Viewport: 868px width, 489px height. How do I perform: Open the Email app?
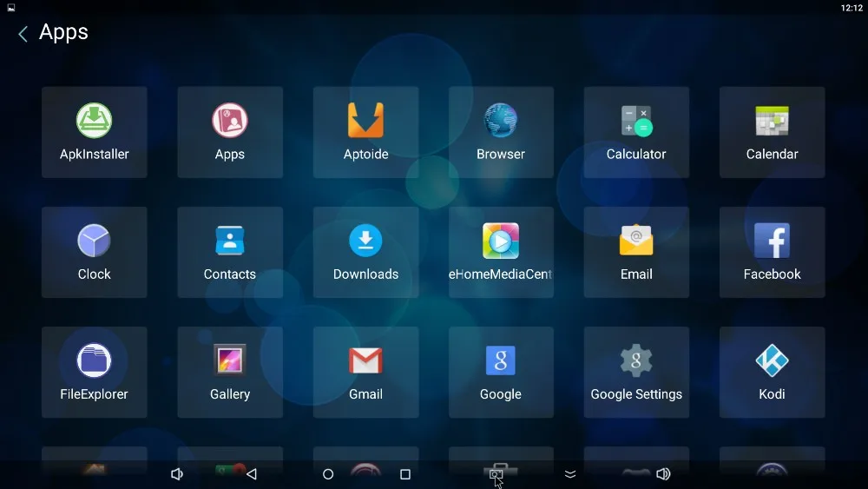click(x=636, y=252)
